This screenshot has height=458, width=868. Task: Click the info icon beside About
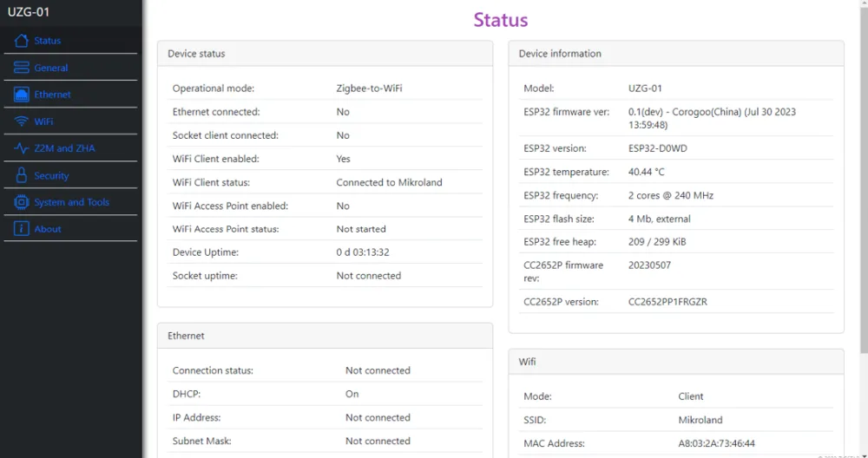pyautogui.click(x=21, y=229)
